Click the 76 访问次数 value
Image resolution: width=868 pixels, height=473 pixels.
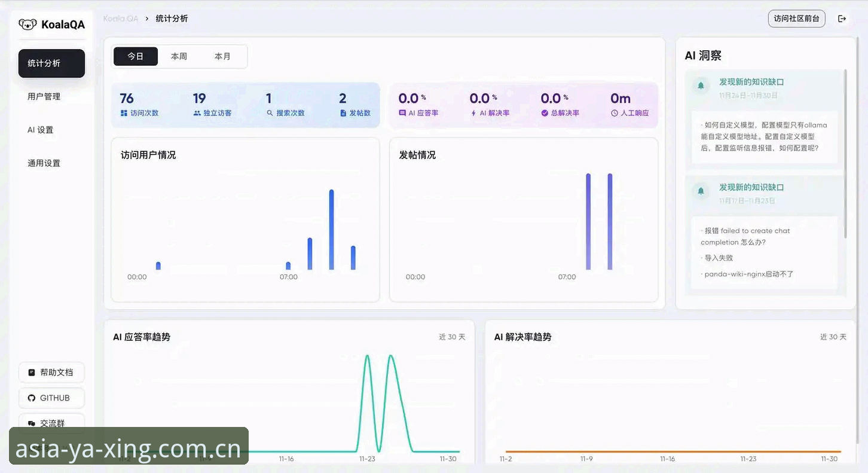[x=127, y=98]
